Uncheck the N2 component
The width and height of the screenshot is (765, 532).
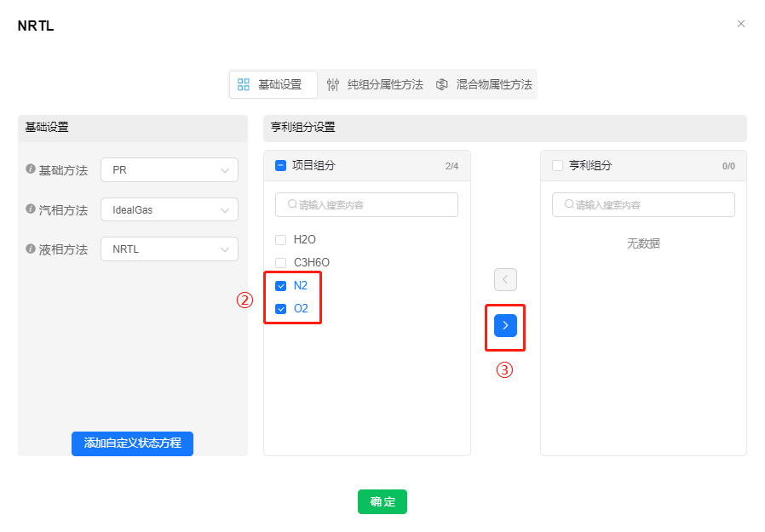click(x=280, y=286)
